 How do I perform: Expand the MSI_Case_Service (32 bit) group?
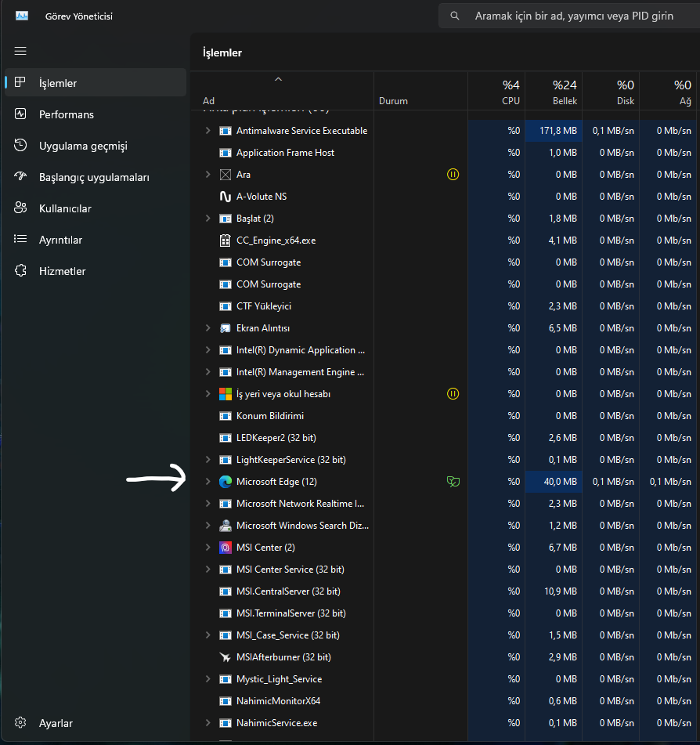(207, 635)
